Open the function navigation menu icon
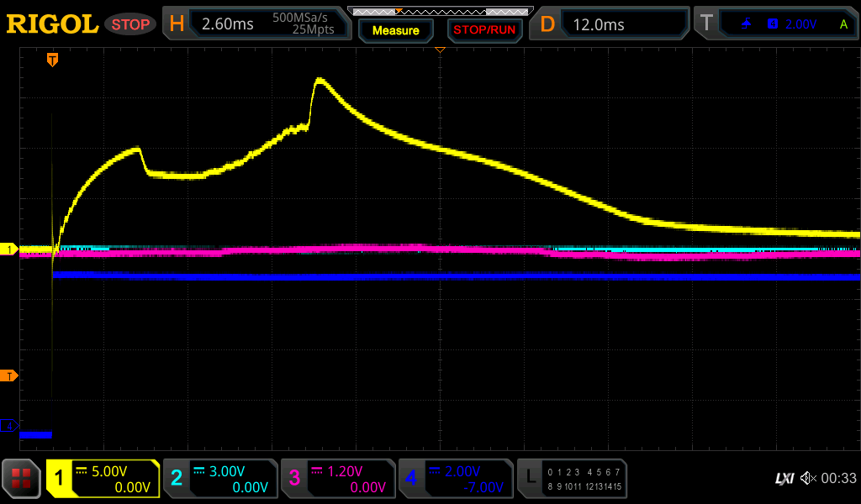Image resolution: width=861 pixels, height=504 pixels. click(21, 479)
